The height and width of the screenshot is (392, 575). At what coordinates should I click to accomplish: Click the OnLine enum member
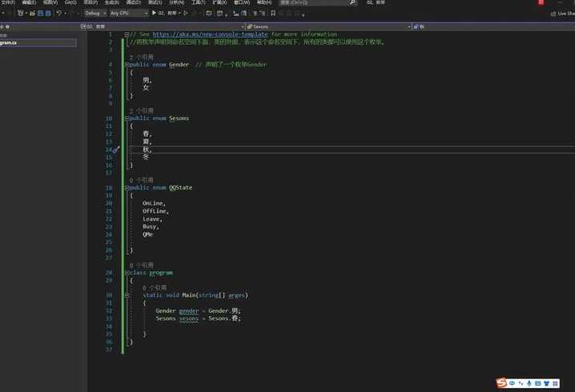tap(154, 203)
